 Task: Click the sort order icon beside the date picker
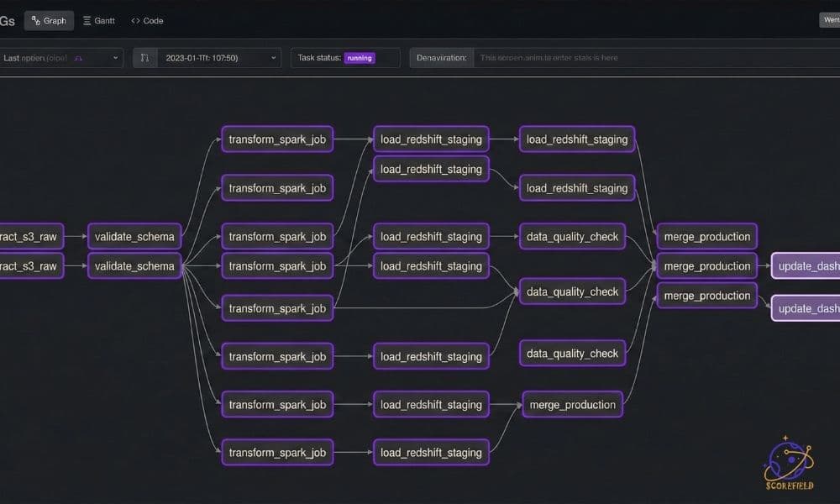[144, 57]
